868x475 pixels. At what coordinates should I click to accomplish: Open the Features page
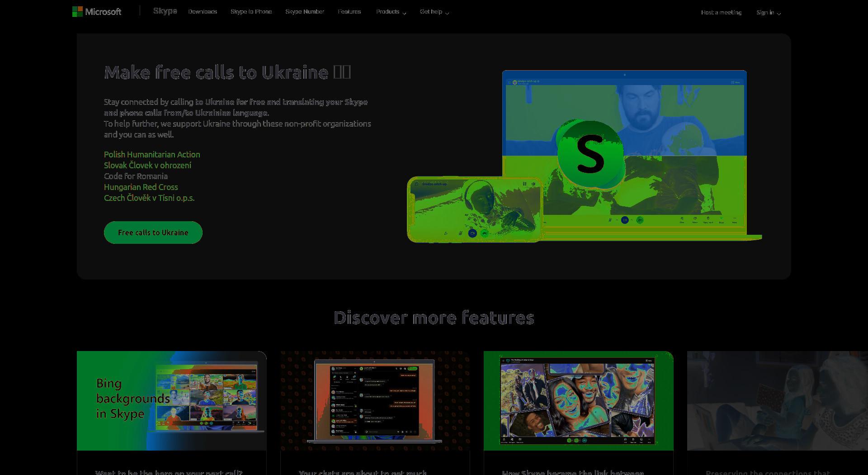pos(349,12)
